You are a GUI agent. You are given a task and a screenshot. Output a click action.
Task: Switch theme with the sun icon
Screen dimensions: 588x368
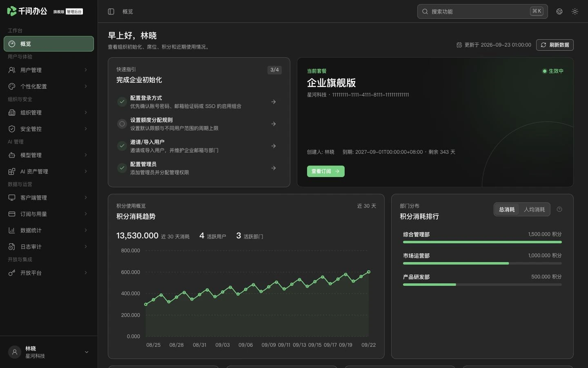click(x=575, y=11)
